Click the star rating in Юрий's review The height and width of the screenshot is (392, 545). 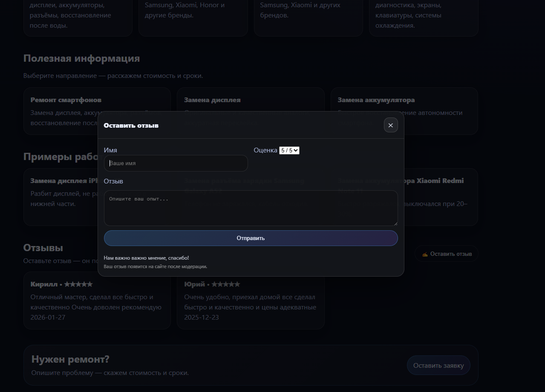coord(225,284)
